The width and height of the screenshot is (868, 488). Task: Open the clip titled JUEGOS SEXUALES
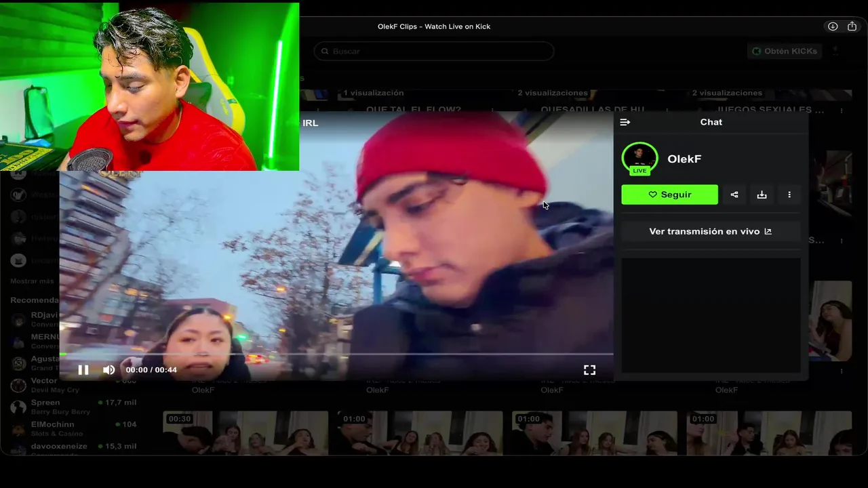770,109
